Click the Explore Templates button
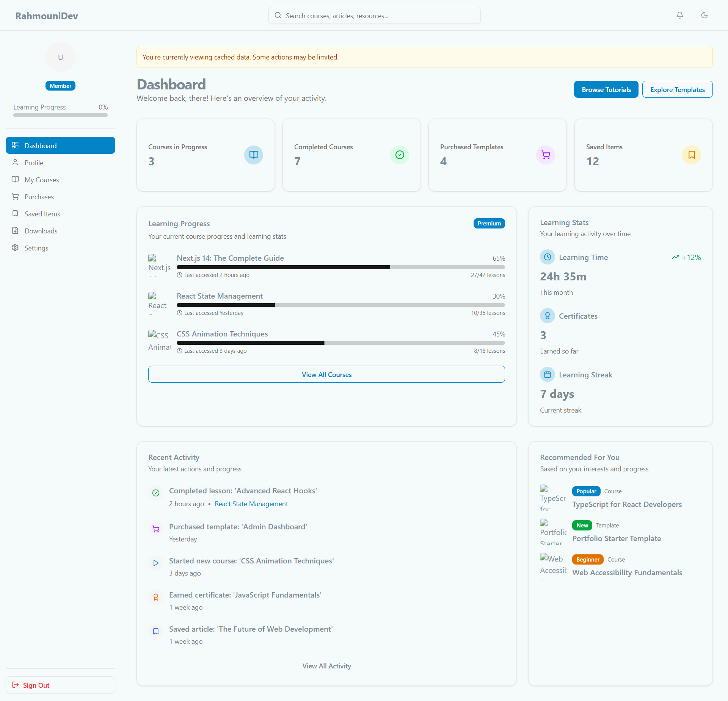The width and height of the screenshot is (728, 701). click(x=677, y=89)
